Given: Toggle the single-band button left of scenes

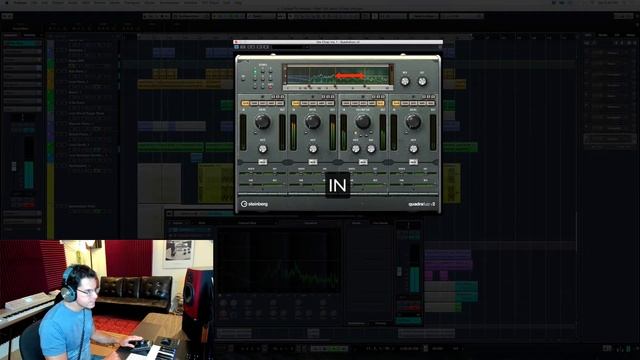Looking at the screenshot, I should click(244, 78).
